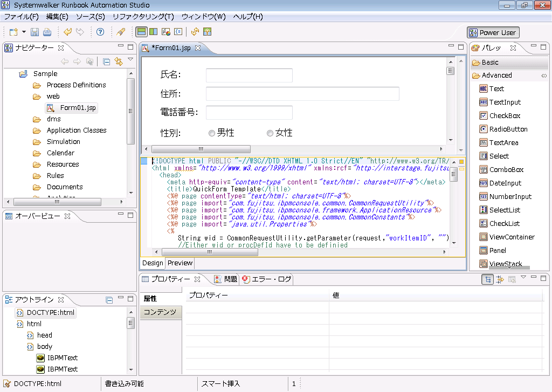The height and width of the screenshot is (392, 552).
Task: Select the Panel palette item
Action: click(x=493, y=250)
